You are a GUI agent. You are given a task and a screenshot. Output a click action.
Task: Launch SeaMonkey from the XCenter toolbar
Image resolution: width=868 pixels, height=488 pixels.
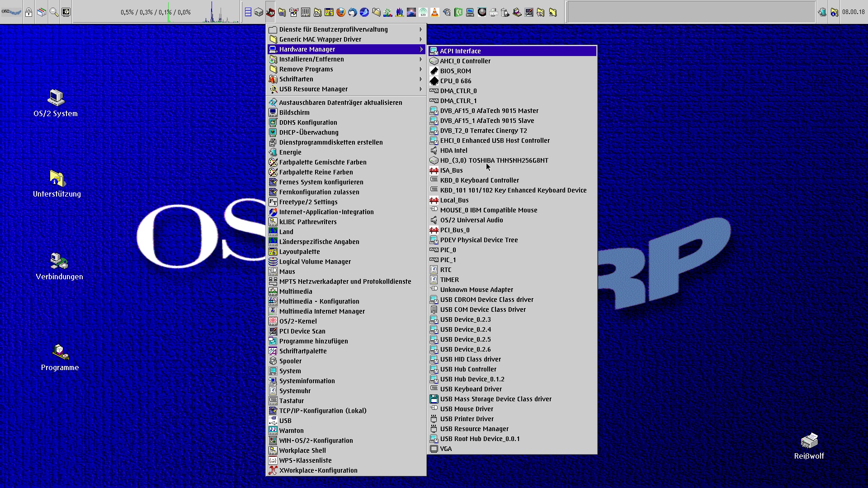364,12
